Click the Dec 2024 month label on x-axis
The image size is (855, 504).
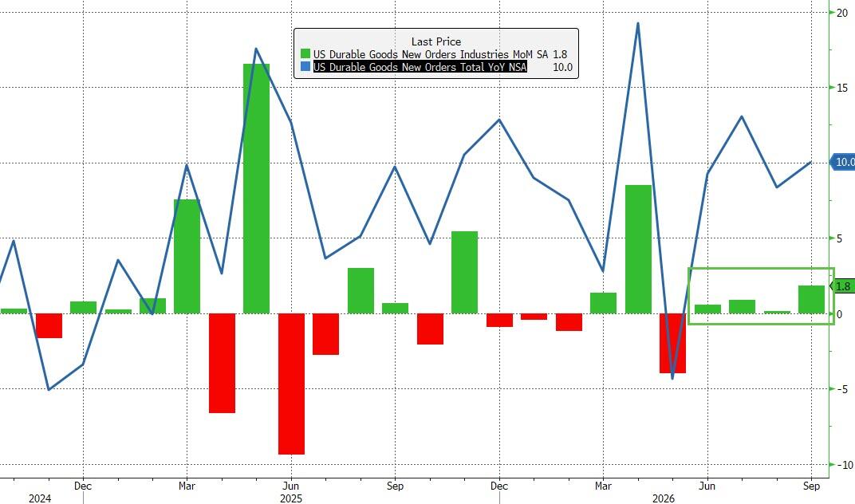[83, 486]
